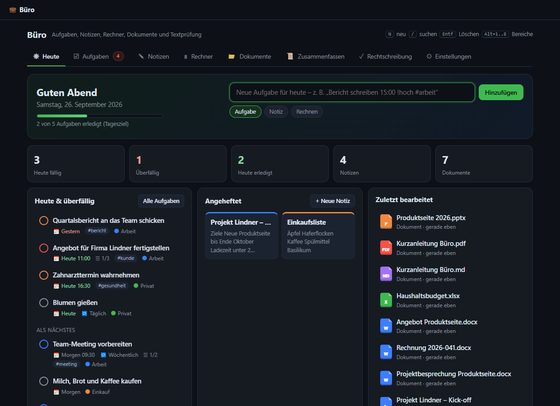
Task: Click the #kunde tag
Action: point(126,258)
